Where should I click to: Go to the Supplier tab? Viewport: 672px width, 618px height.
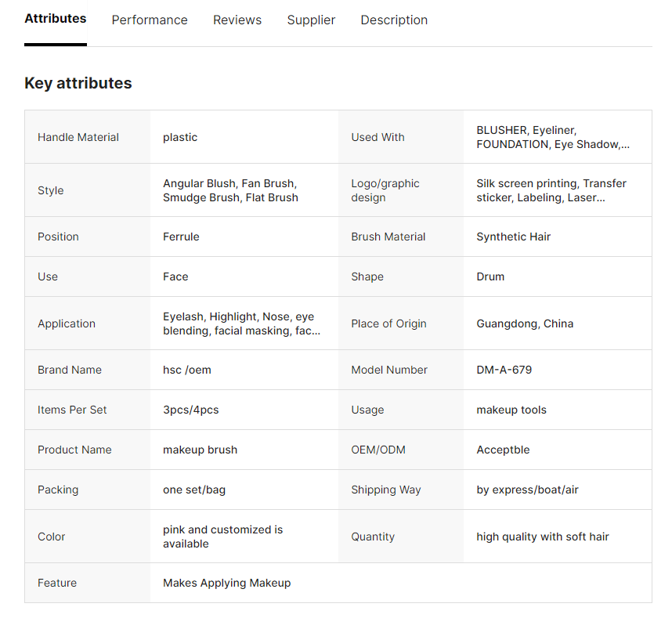(x=311, y=20)
